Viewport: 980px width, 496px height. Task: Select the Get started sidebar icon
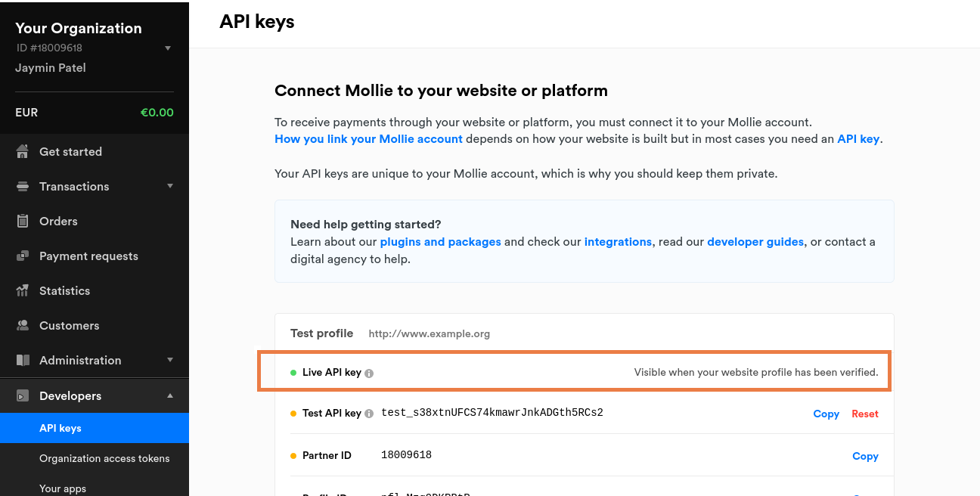(x=22, y=151)
